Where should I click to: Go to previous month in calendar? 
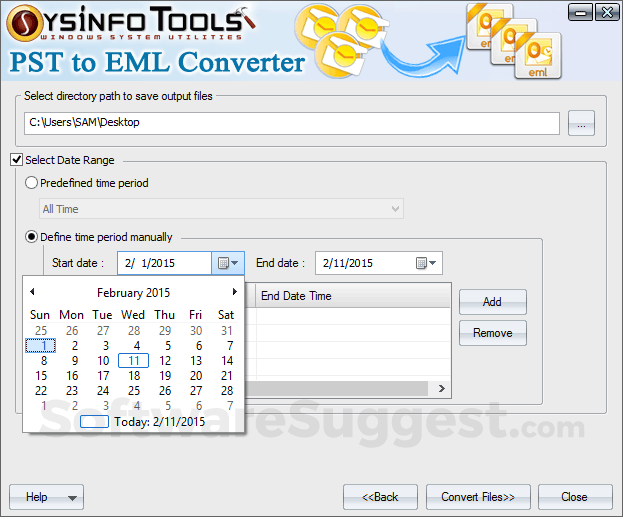(x=32, y=292)
